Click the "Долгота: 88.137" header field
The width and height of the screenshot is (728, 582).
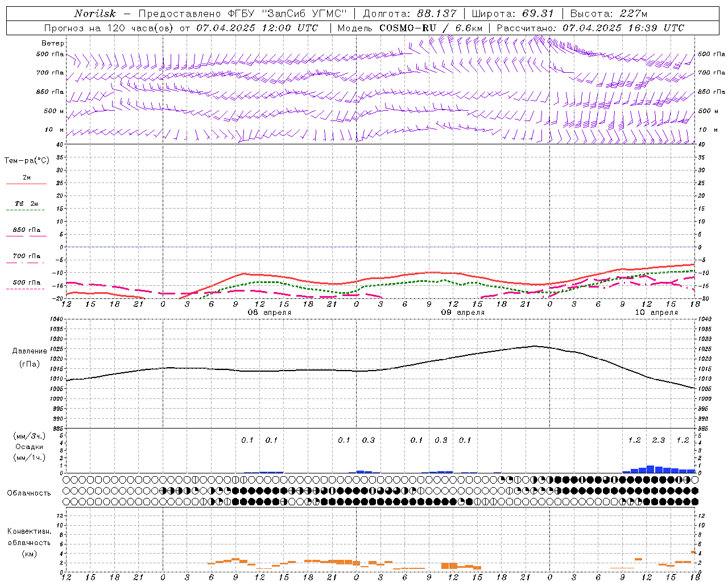[x=409, y=14]
